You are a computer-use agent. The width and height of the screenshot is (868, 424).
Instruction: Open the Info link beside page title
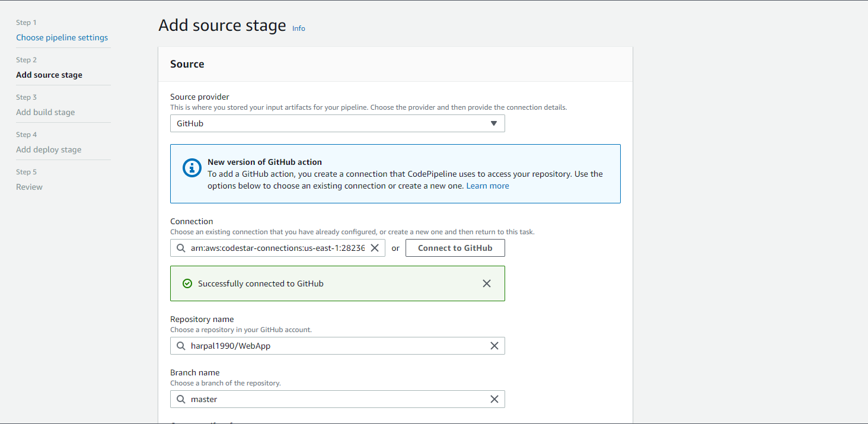pyautogui.click(x=299, y=28)
